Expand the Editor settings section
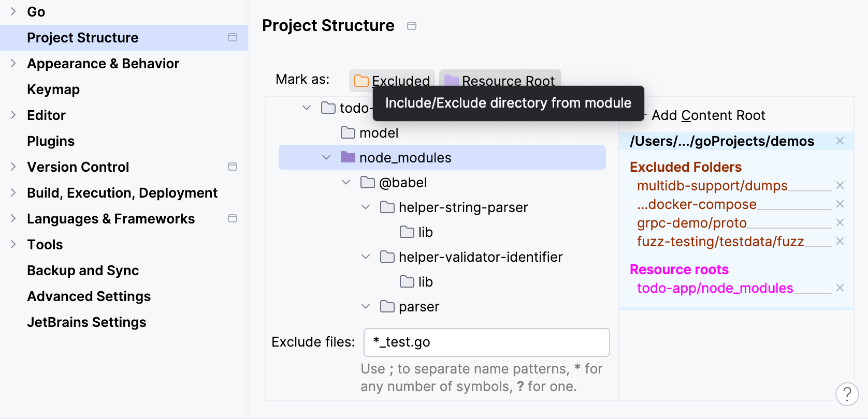The width and height of the screenshot is (868, 419). pyautogui.click(x=13, y=115)
